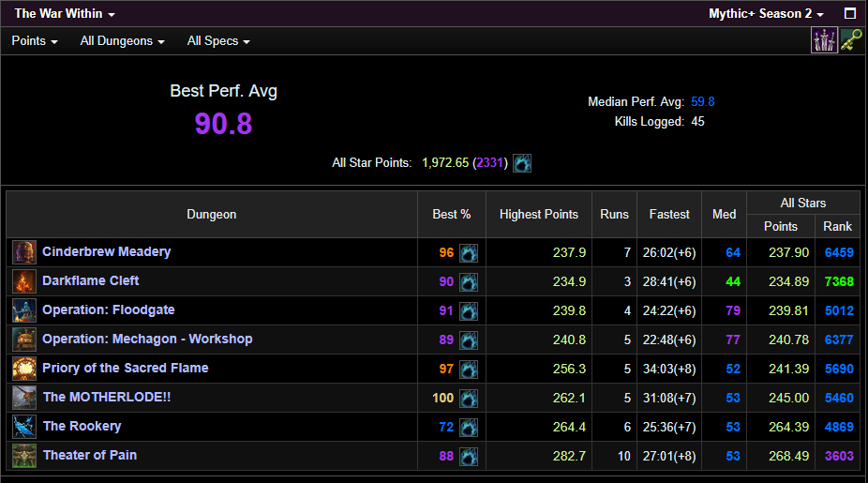Open the Operation: Floodgate link
868x483 pixels.
click(109, 310)
